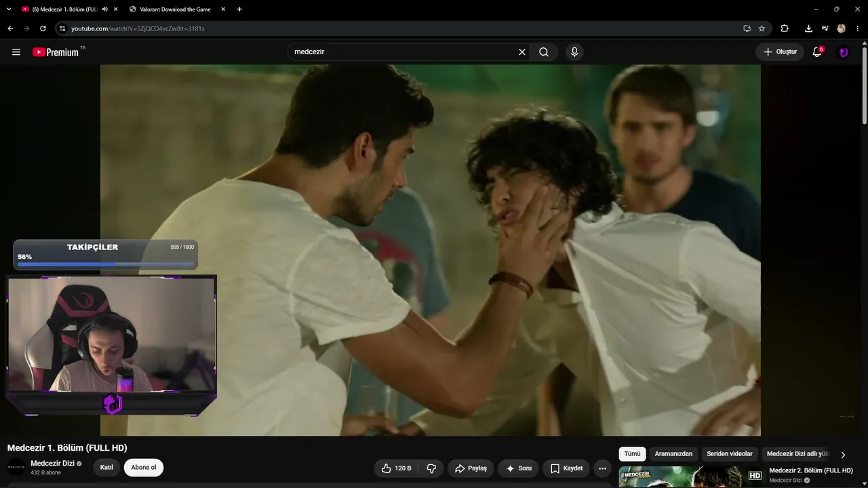Join the channel with Katıl
This screenshot has height=488, width=868.
pyautogui.click(x=106, y=468)
